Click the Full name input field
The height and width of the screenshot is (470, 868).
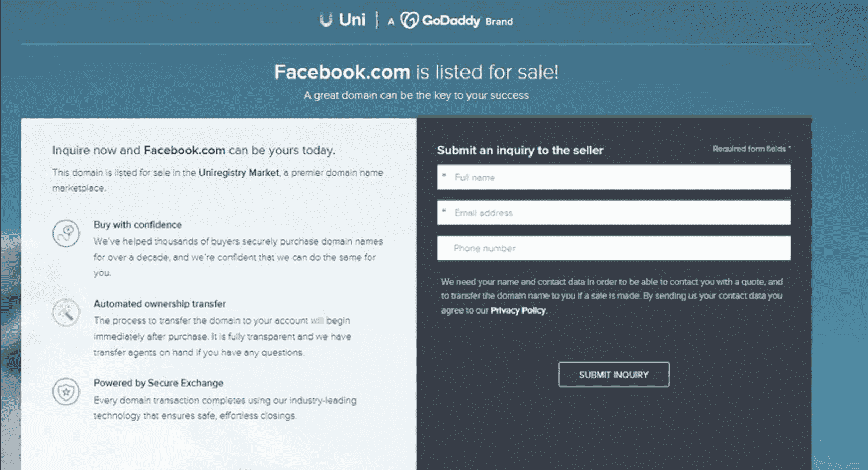(x=613, y=177)
